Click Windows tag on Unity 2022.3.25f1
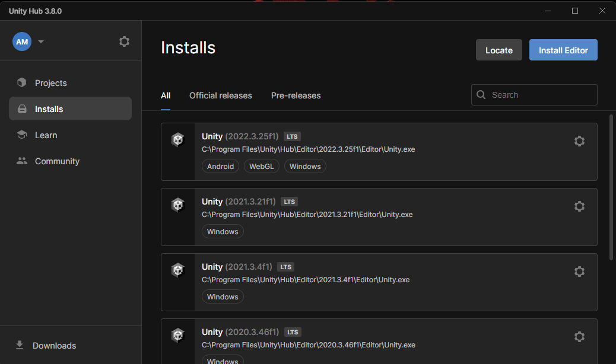The height and width of the screenshot is (364, 616). pos(305,167)
